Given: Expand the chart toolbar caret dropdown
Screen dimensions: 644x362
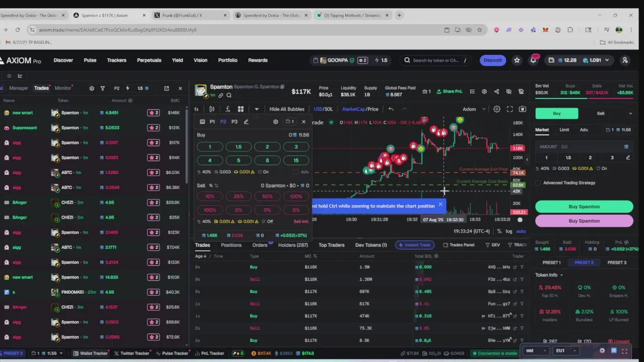Looking at the screenshot, I should (256, 109).
